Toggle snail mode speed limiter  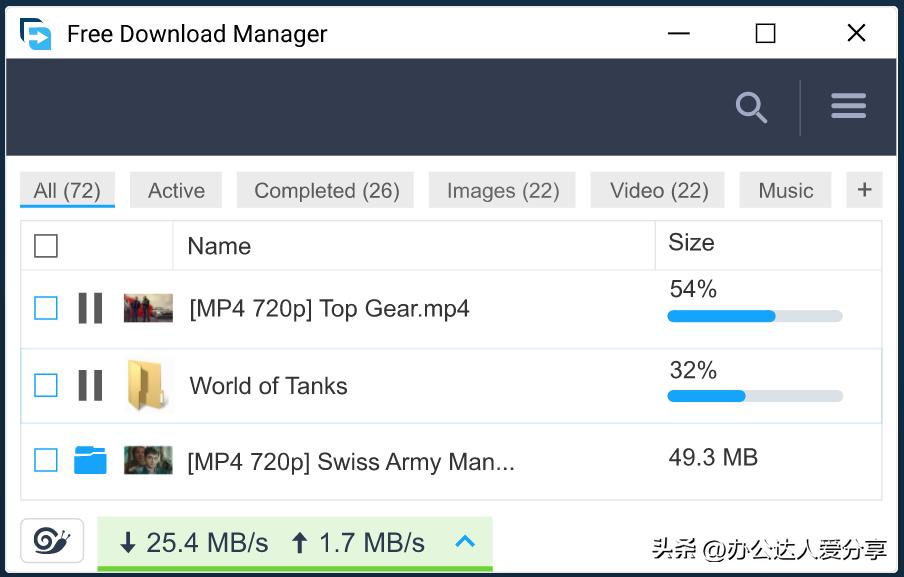(51, 541)
